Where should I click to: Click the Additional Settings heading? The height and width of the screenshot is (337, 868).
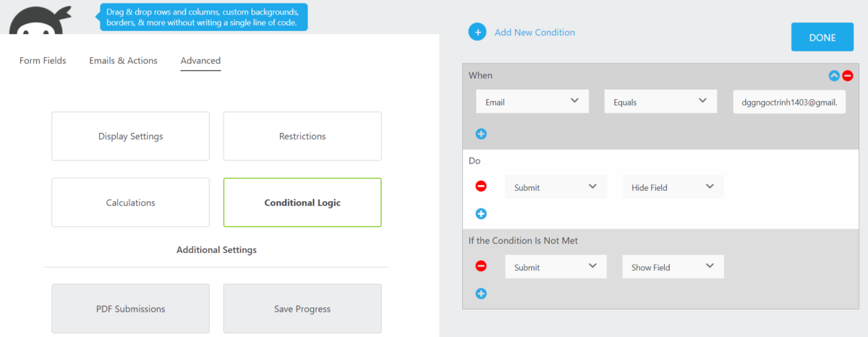click(x=216, y=250)
